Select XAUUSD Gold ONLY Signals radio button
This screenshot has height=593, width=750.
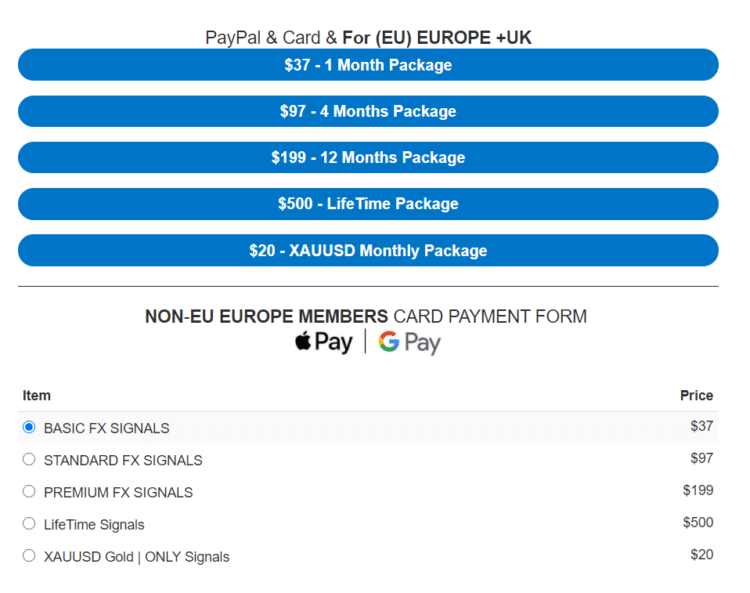click(29, 556)
